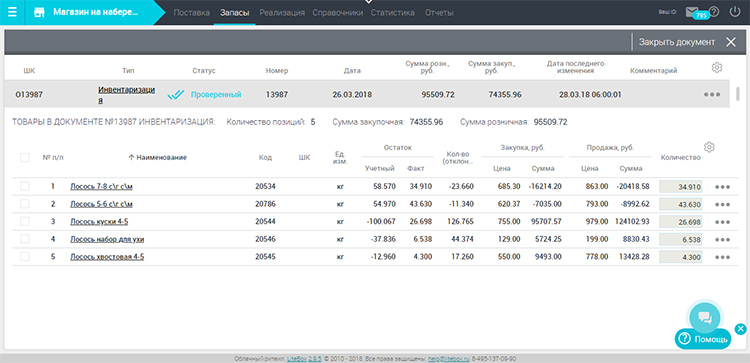Open actions menu for Лосось 7-8 row
The width and height of the screenshot is (750, 363).
[x=723, y=187]
